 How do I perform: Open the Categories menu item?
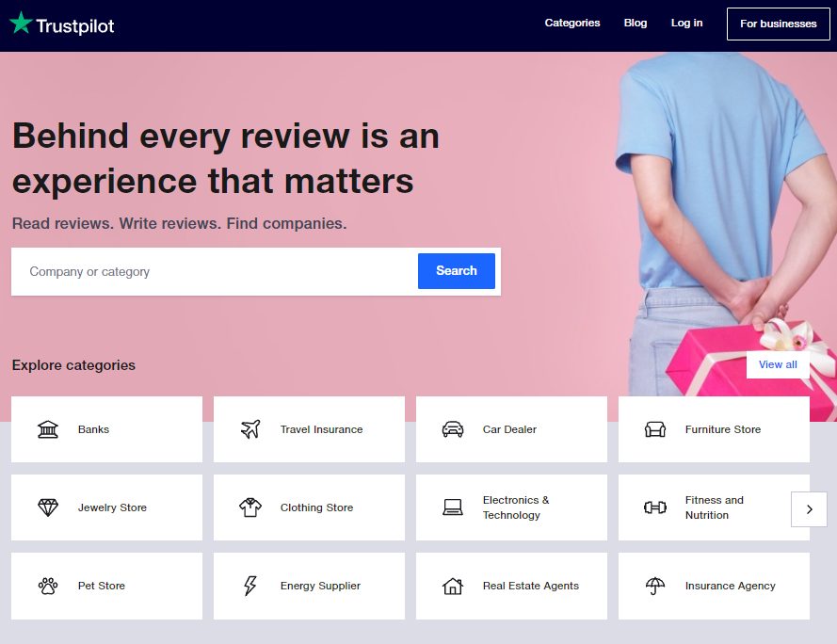click(x=572, y=23)
